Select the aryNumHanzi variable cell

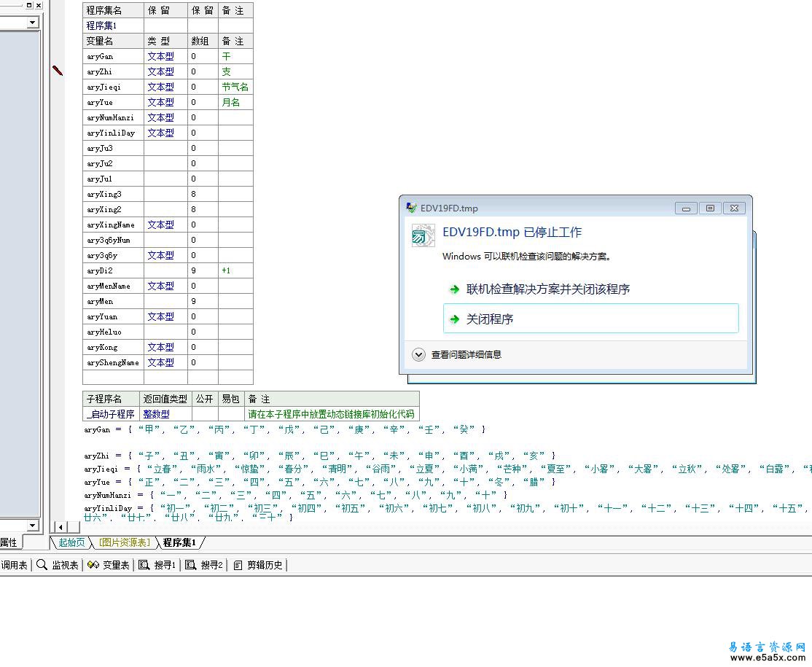pos(114,117)
